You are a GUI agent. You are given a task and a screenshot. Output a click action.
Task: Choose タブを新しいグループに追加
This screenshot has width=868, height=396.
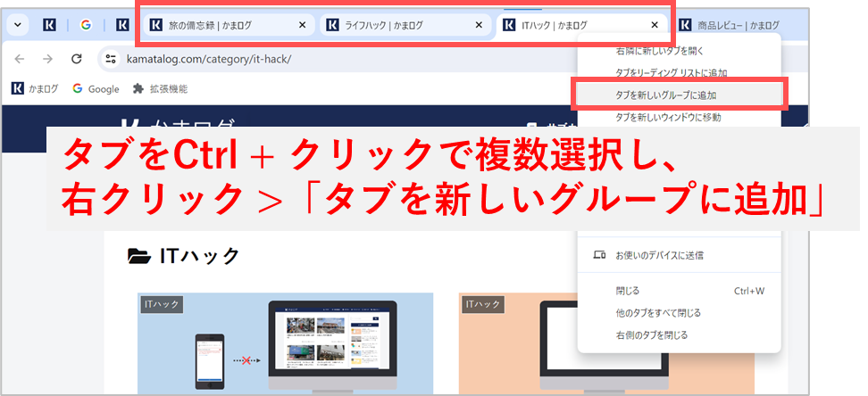[680, 95]
